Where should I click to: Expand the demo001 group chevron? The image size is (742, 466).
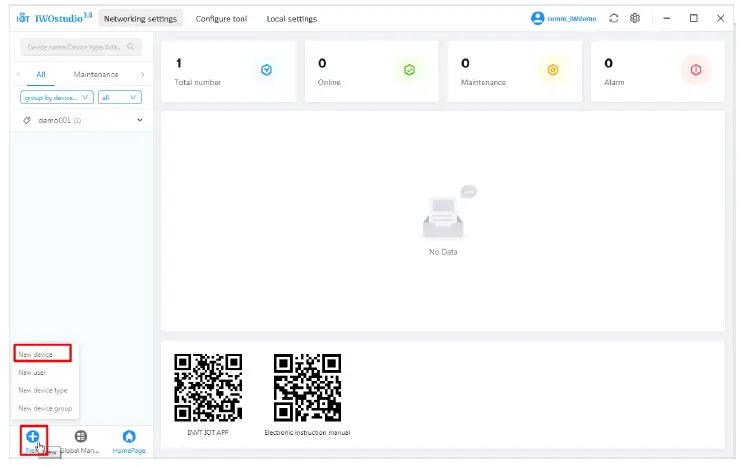tap(140, 120)
